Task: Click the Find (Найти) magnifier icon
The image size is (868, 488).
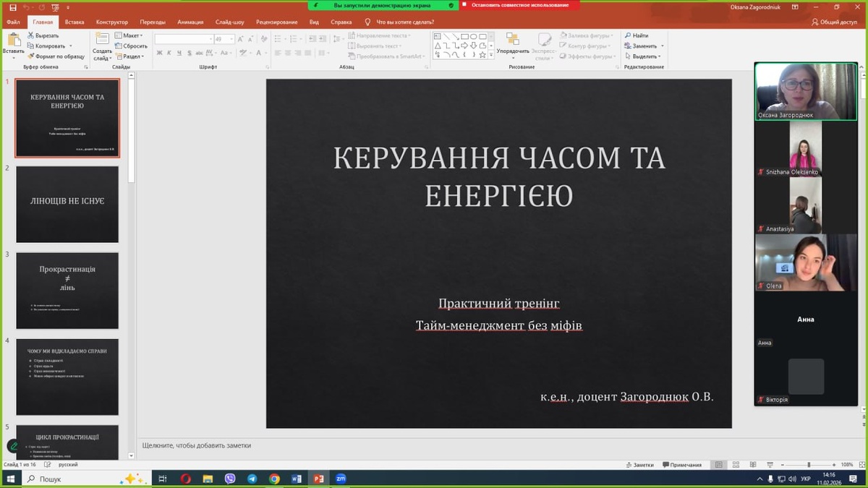Action: pos(627,35)
